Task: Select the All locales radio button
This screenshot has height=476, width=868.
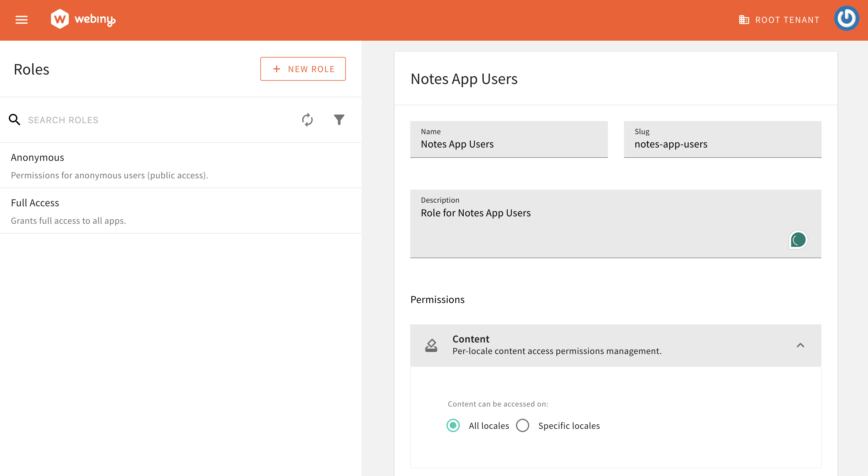Action: [453, 426]
